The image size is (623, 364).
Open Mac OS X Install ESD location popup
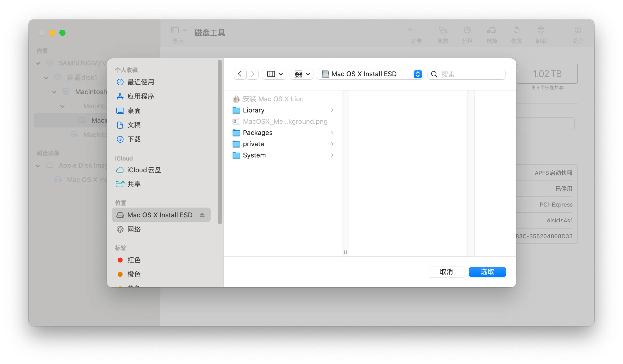(370, 74)
